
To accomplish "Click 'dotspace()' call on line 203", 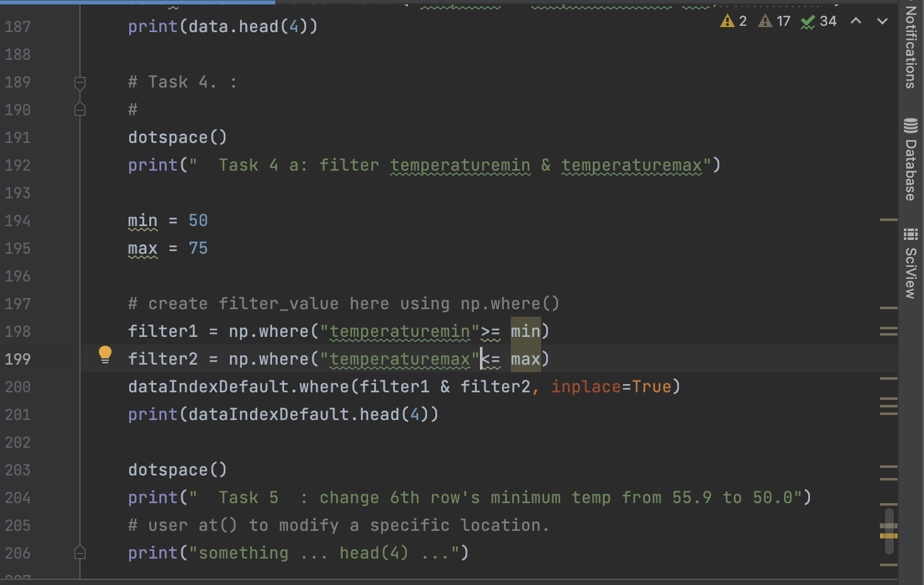I will coord(178,470).
